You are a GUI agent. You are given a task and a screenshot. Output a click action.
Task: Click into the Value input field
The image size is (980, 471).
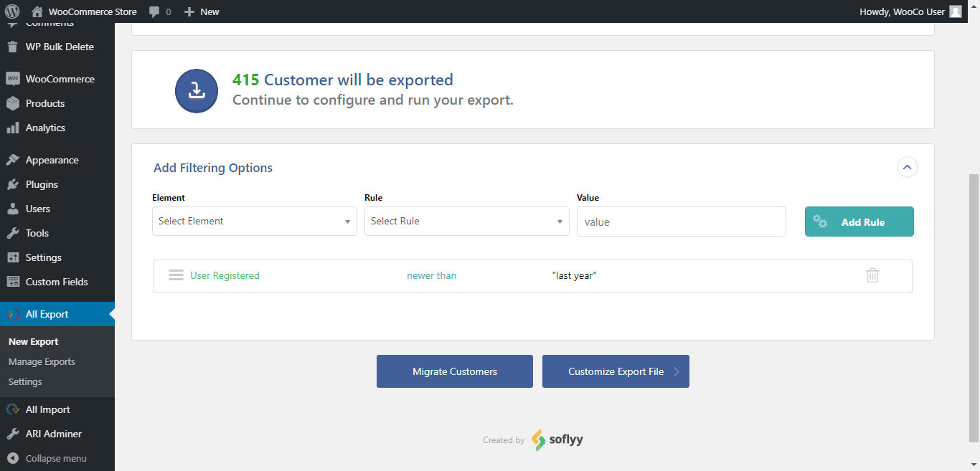click(682, 222)
